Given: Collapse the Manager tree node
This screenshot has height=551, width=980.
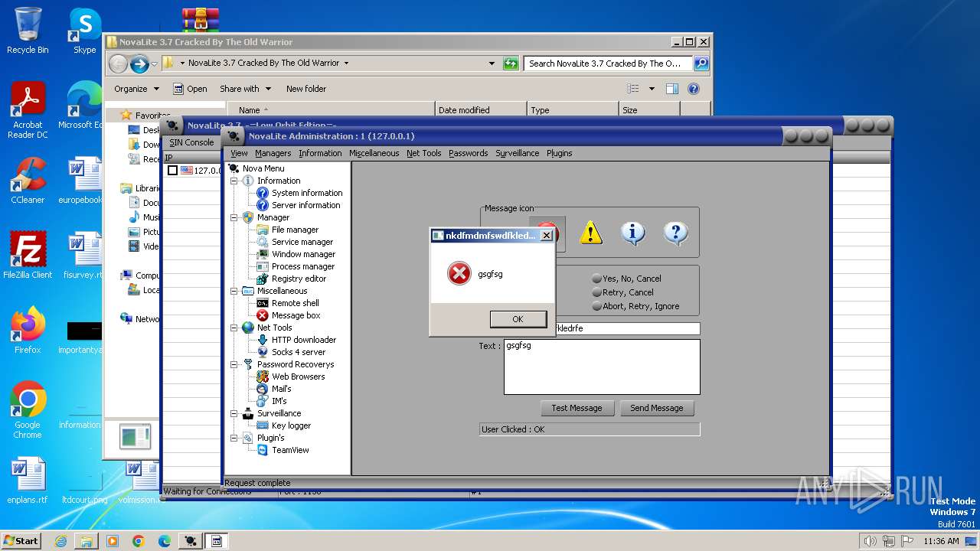Looking at the screenshot, I should pos(234,217).
